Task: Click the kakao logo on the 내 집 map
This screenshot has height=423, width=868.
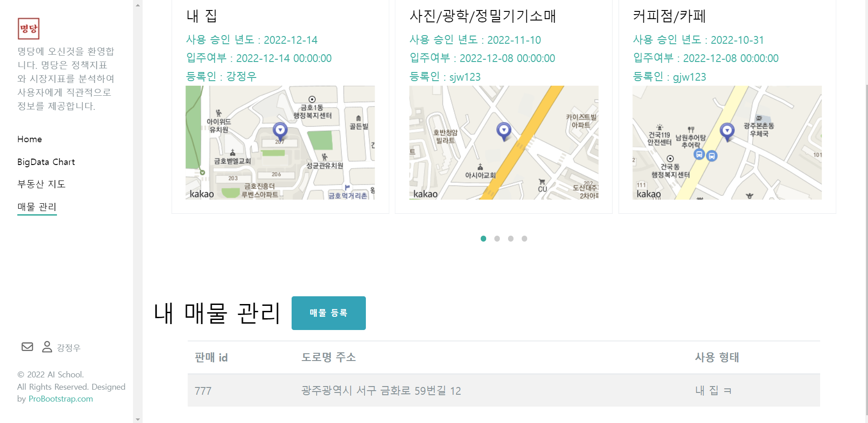Action: point(201,194)
